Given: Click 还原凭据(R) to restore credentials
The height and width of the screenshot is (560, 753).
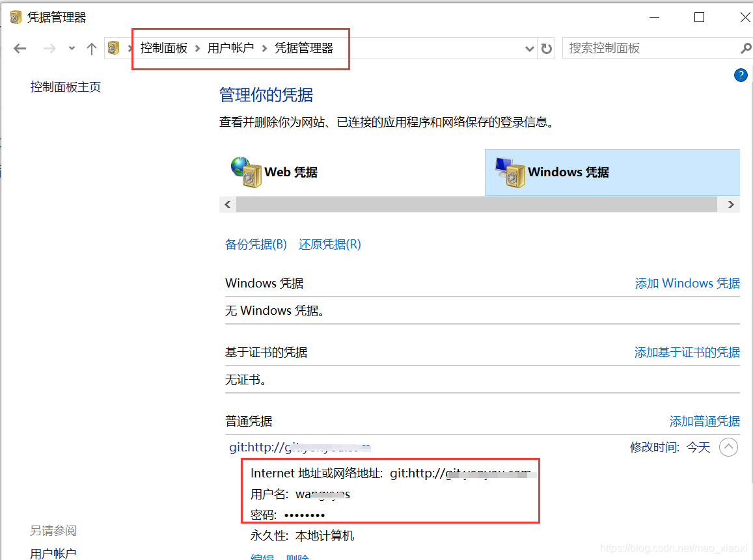Looking at the screenshot, I should click(x=329, y=244).
